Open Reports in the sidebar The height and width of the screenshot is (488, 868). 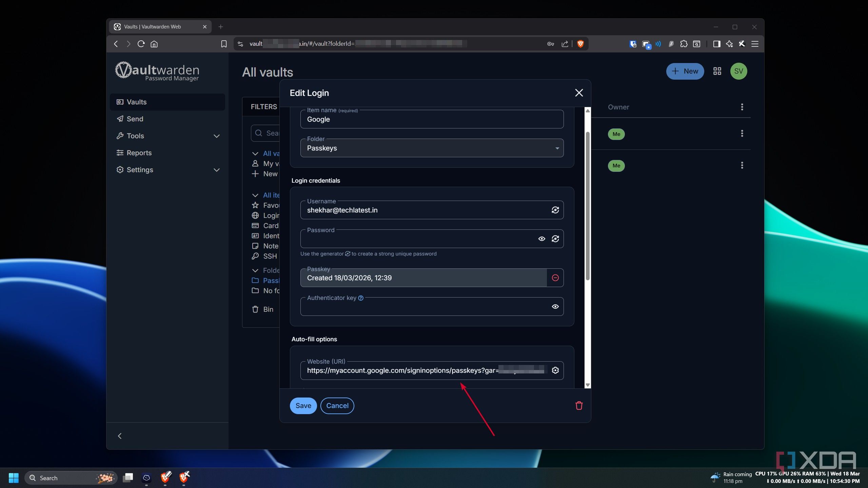pyautogui.click(x=167, y=153)
